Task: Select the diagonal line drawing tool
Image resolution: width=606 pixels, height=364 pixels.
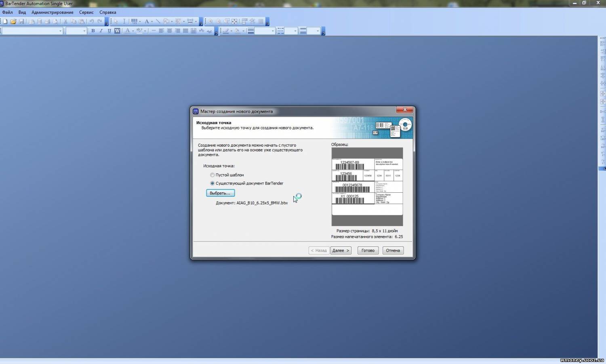Action: pos(158,21)
